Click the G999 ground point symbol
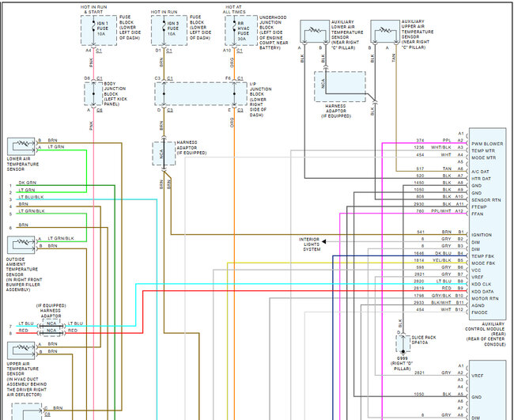 coord(403,352)
